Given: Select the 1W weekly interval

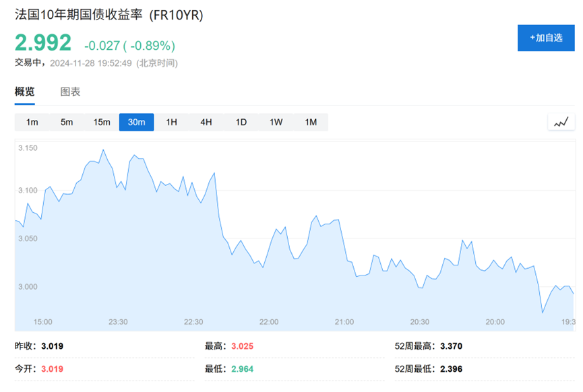Looking at the screenshot, I should point(276,122).
